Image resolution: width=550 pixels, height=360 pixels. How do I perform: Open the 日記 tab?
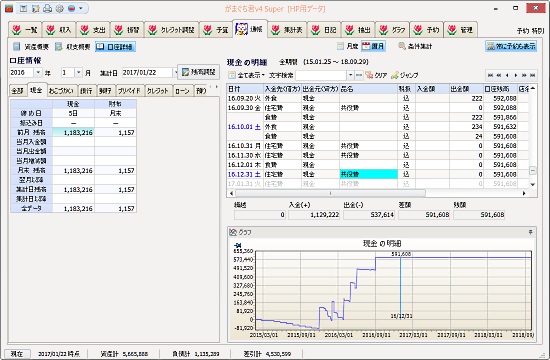pyautogui.click(x=324, y=30)
